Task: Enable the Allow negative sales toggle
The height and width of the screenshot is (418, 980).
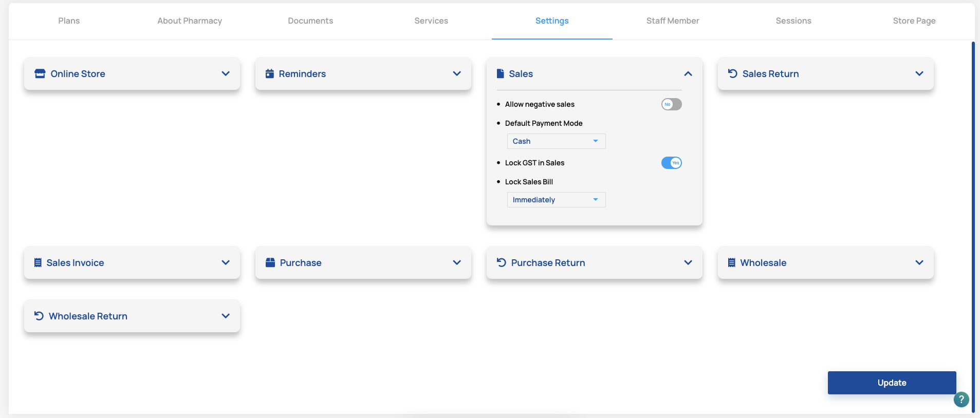Action: 671,104
